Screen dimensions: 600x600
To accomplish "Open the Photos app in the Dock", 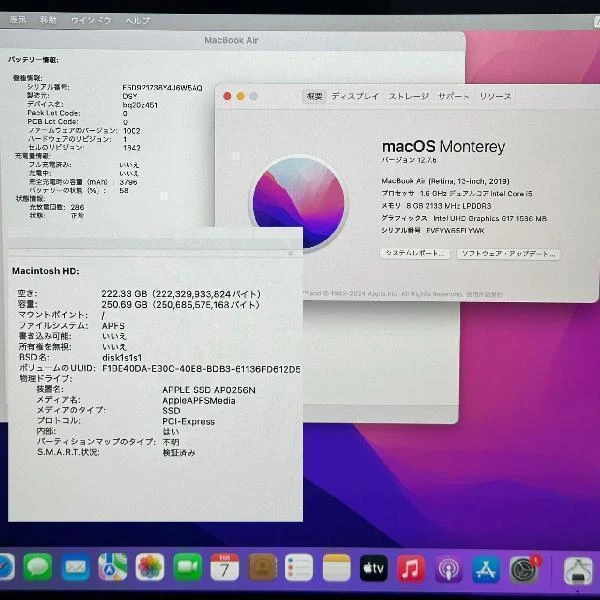I will pyautogui.click(x=150, y=567).
